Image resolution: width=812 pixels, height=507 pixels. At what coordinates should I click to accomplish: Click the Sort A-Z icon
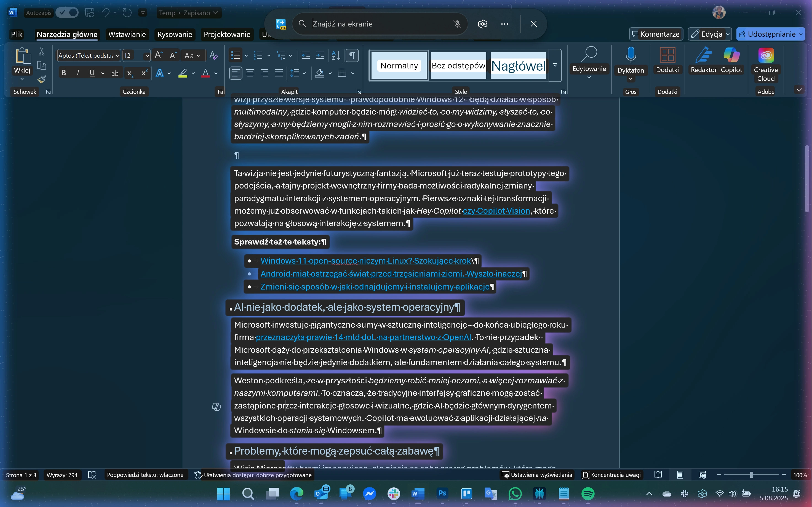[x=336, y=55]
